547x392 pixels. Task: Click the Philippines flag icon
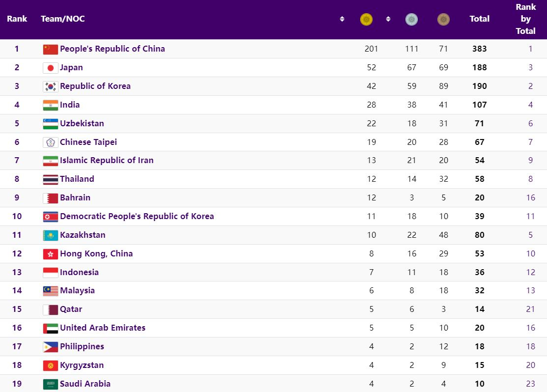click(x=50, y=347)
